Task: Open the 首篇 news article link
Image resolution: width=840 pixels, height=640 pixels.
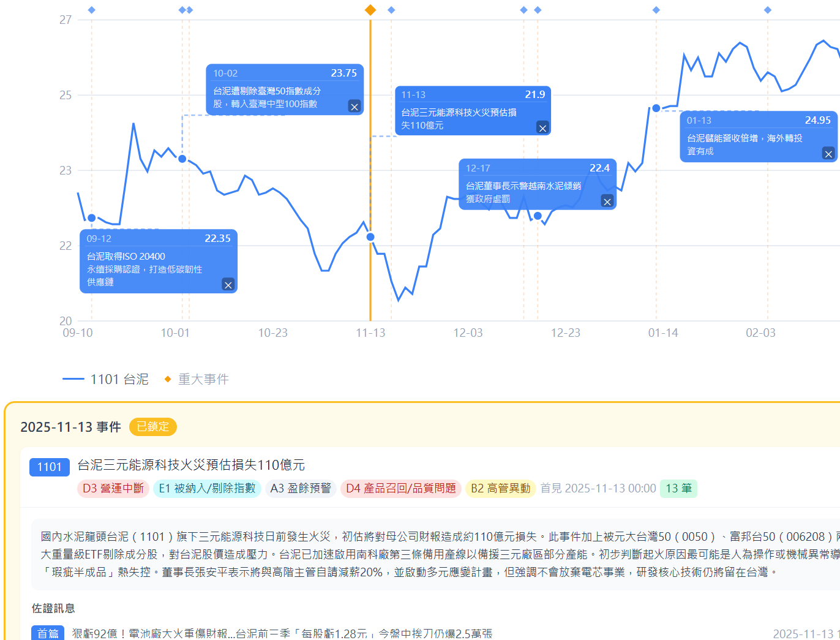Action: 282,633
